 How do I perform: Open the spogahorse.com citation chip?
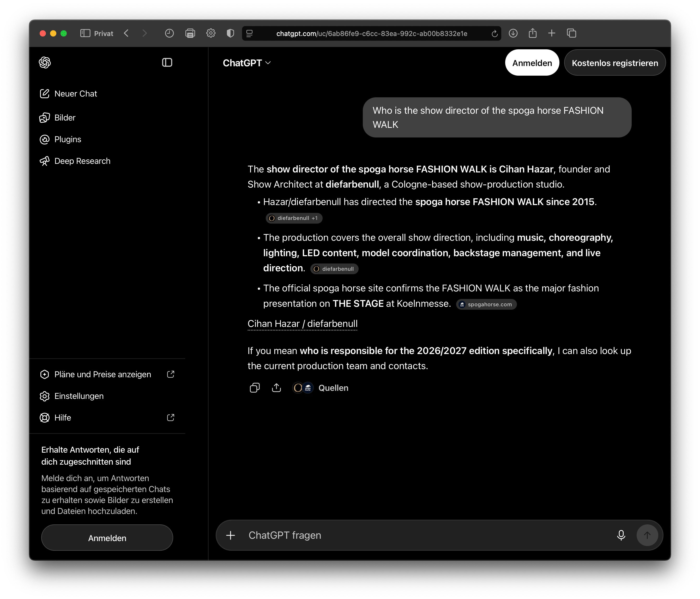coord(486,304)
